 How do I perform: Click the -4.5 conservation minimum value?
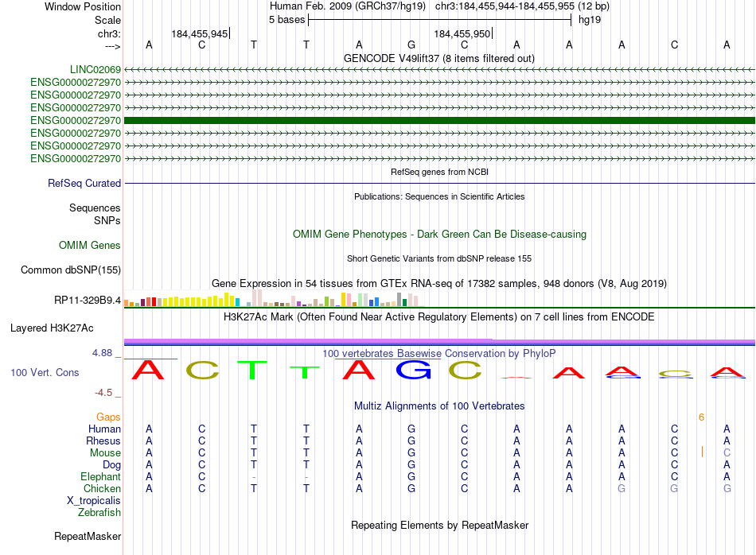click(x=103, y=393)
